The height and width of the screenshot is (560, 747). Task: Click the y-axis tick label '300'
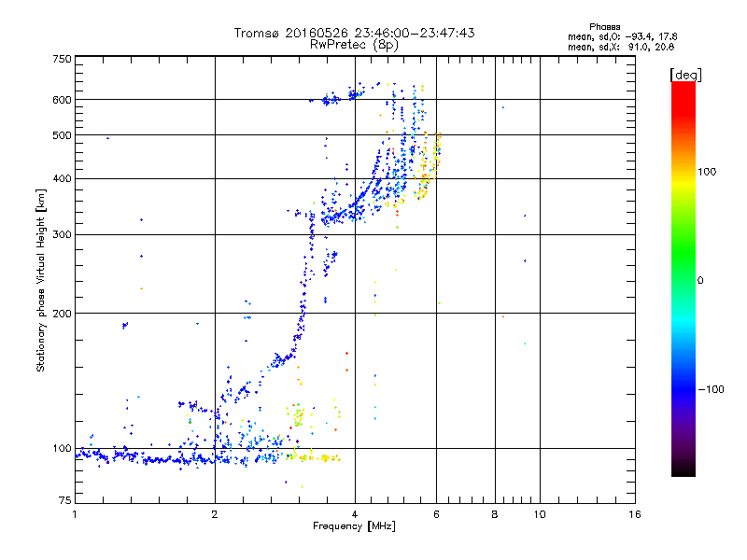62,235
